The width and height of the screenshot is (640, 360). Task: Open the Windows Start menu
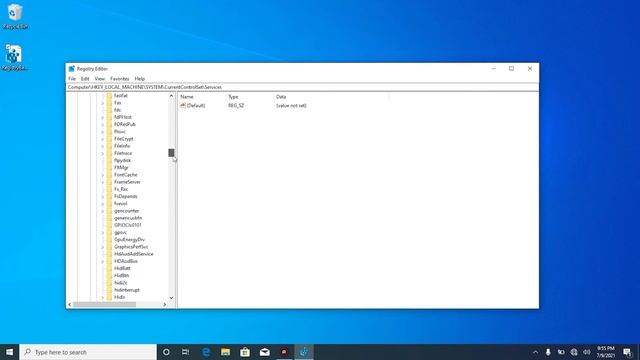pyautogui.click(x=9, y=352)
